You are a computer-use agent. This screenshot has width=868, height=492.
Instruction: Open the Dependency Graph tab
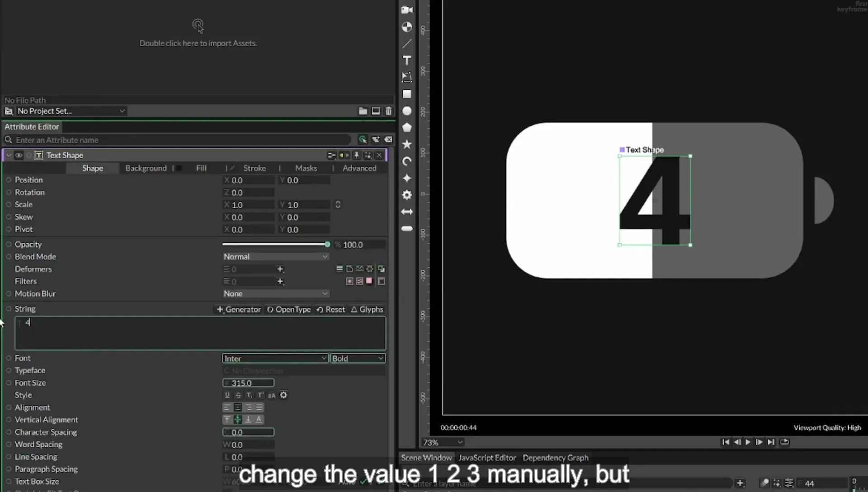pos(556,458)
